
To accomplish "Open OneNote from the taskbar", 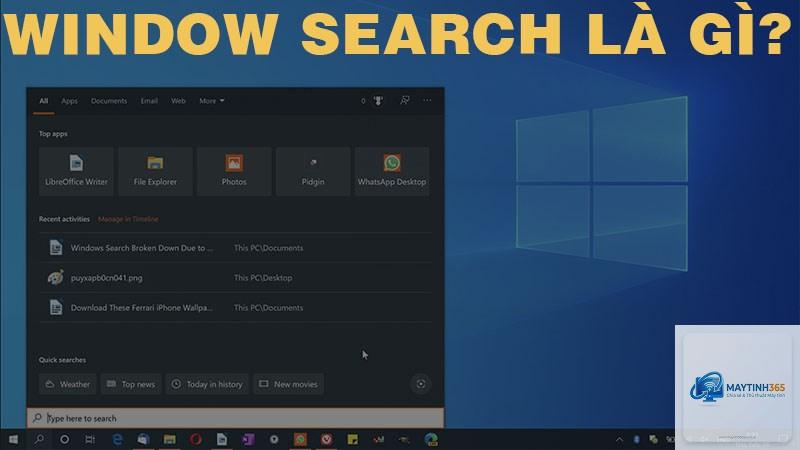I will [x=248, y=439].
